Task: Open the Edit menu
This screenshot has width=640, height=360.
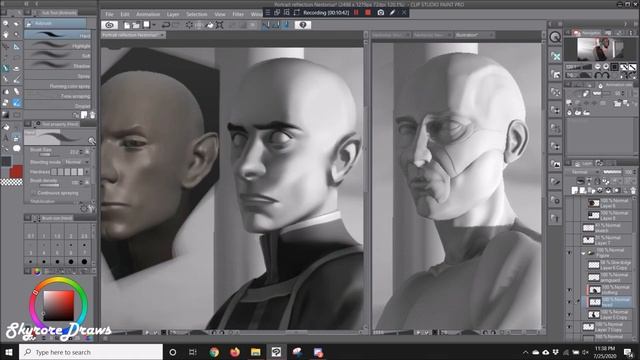Action: 124,14
